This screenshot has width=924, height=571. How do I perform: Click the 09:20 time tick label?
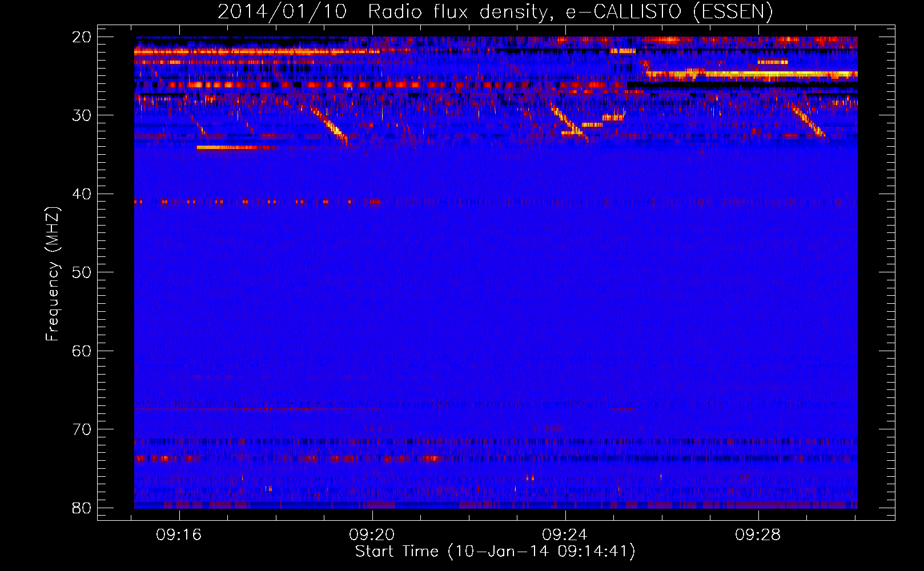(x=372, y=535)
